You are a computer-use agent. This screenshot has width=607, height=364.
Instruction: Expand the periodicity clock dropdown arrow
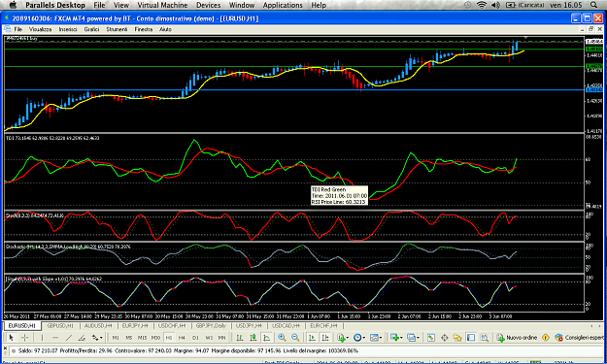pyautogui.click(x=364, y=338)
